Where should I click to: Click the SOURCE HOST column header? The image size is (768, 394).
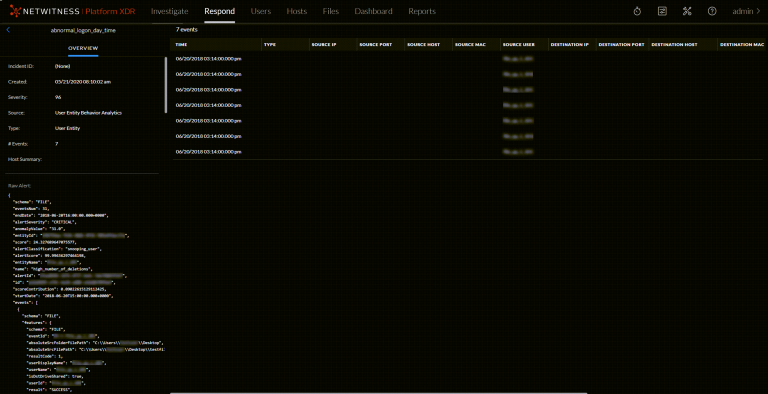point(423,45)
